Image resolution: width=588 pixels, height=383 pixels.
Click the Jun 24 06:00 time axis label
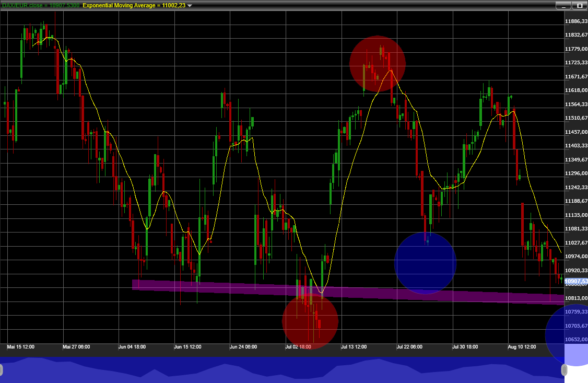(243, 346)
